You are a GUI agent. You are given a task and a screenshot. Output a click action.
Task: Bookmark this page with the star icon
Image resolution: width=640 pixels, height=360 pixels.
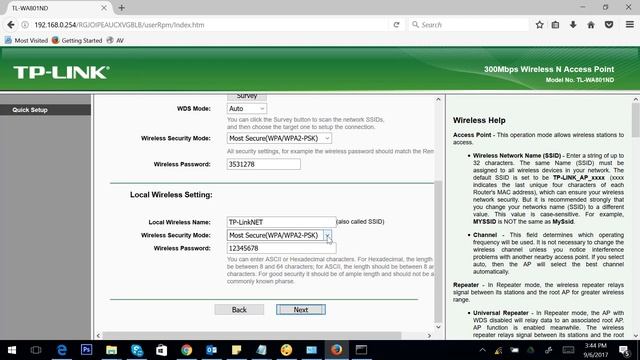540,25
